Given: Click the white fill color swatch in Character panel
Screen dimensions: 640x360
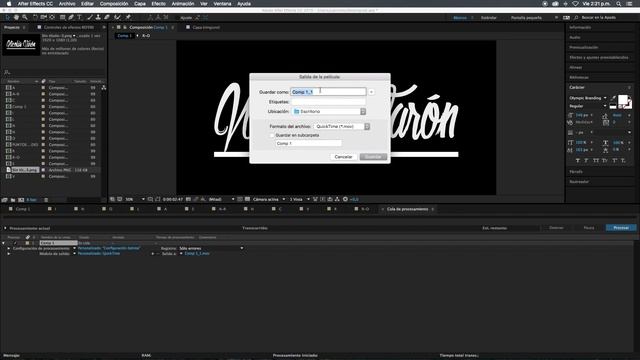Looking at the screenshot, I should (622, 99).
